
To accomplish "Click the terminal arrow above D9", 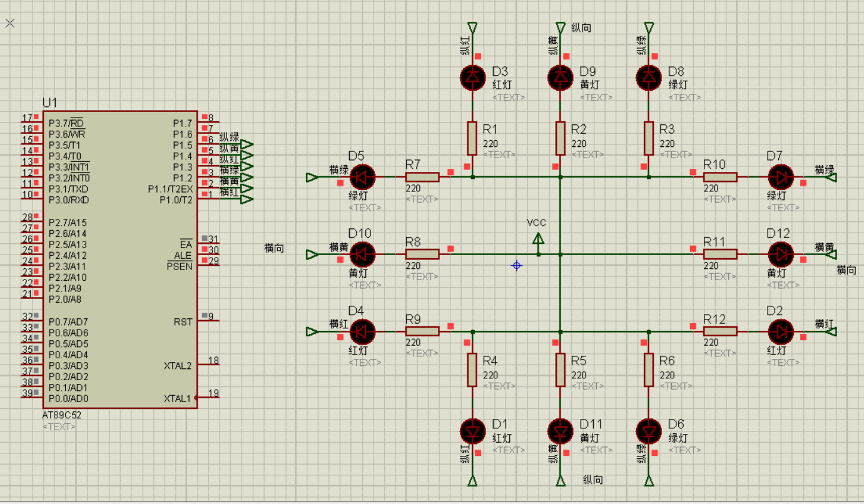I will tap(561, 28).
